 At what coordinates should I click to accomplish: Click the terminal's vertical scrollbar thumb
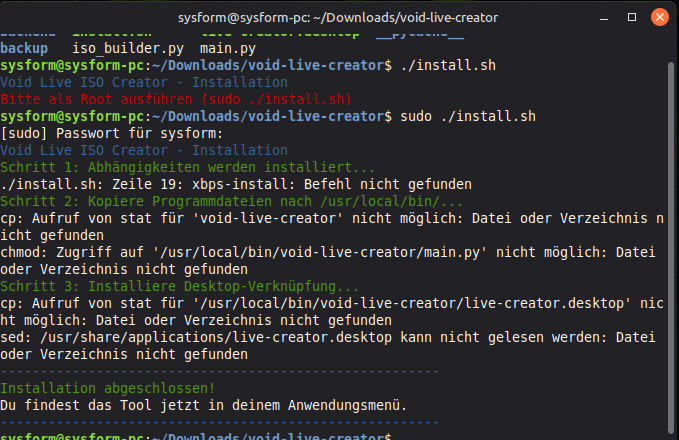coord(672,250)
